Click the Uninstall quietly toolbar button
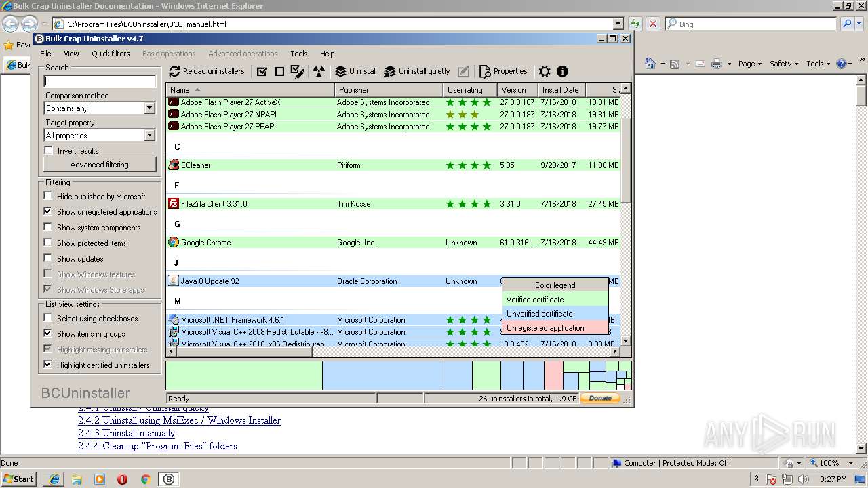 417,71
